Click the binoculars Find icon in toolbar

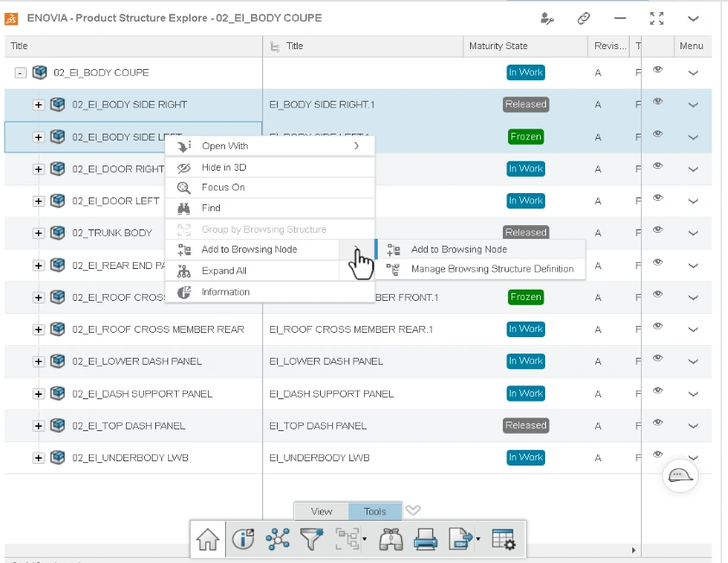[x=391, y=540]
